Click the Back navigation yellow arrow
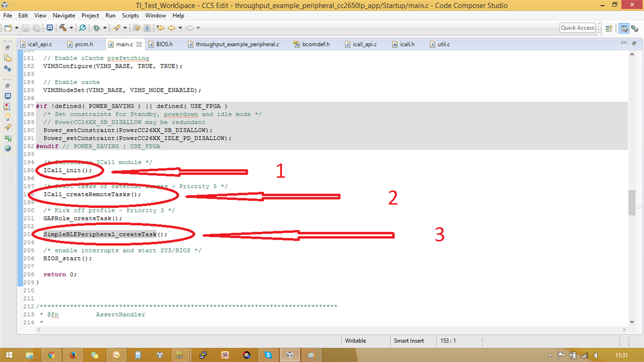Screen dimensions: 644x362 (x=171, y=28)
